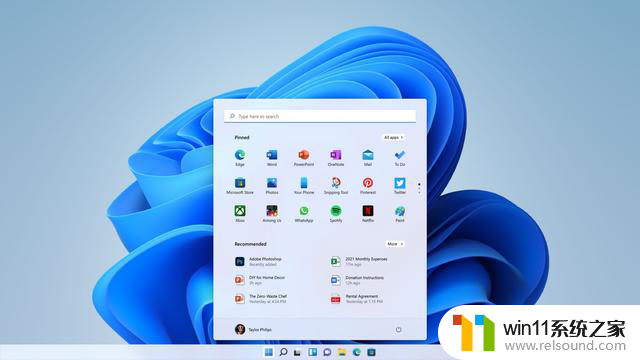Click the Type here to search field
The image size is (640, 360).
click(320, 116)
